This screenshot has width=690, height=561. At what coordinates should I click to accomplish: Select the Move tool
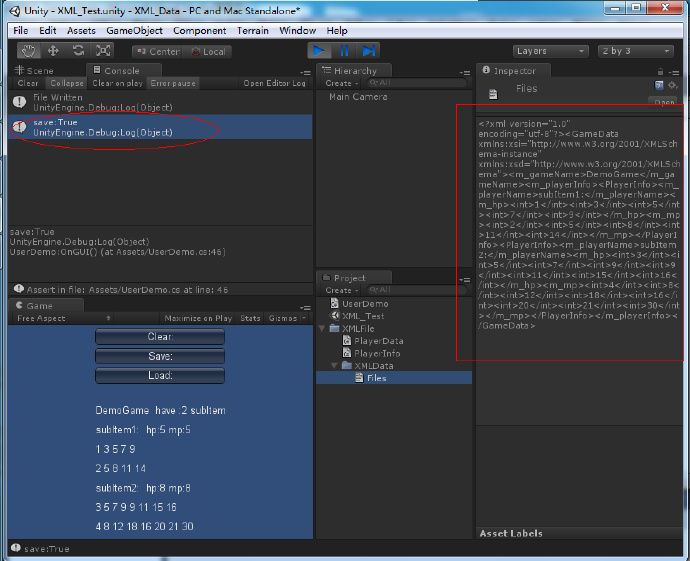pyautogui.click(x=53, y=51)
